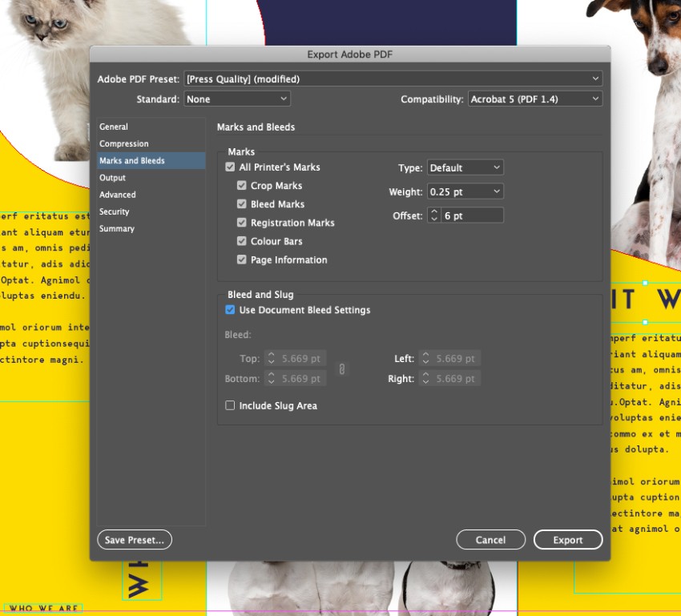
Task: Enable Include Slug Area checkbox
Action: 230,405
